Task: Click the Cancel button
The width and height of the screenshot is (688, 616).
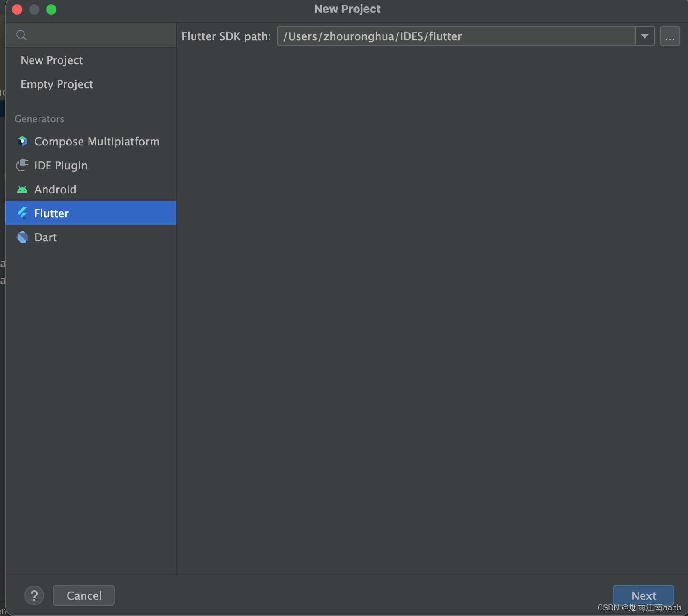Action: [84, 595]
